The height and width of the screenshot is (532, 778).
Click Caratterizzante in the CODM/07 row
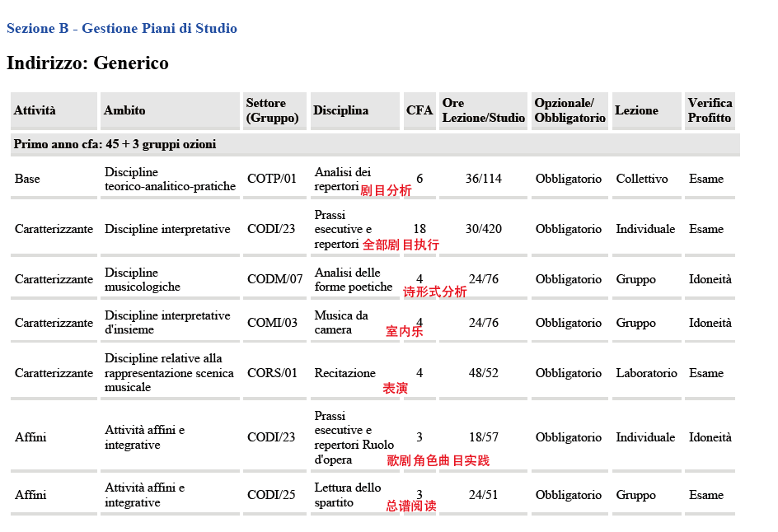(x=54, y=279)
